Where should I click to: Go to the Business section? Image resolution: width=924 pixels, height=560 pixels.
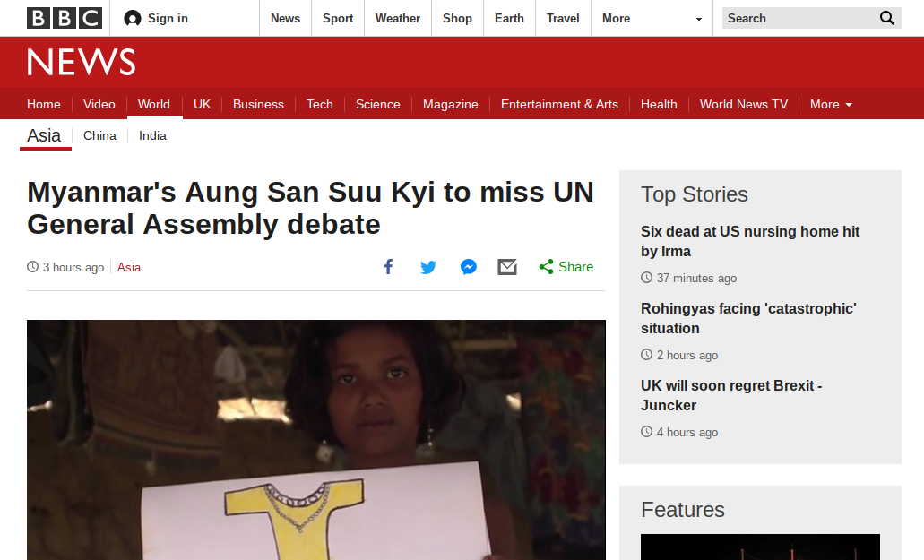258,104
